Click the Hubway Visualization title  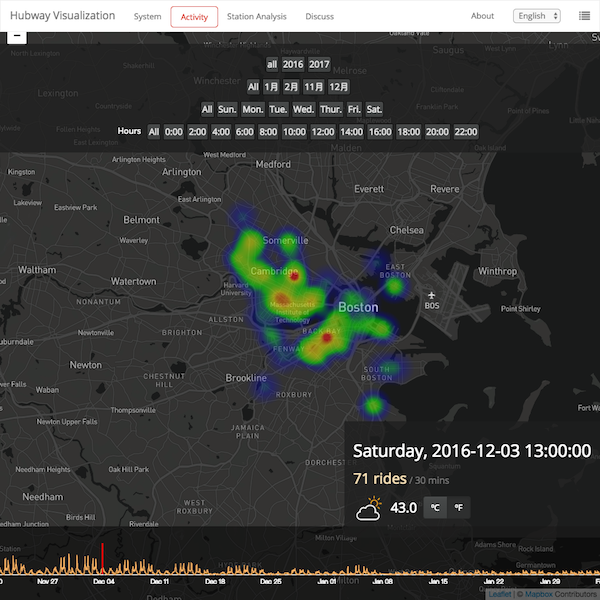(62, 16)
